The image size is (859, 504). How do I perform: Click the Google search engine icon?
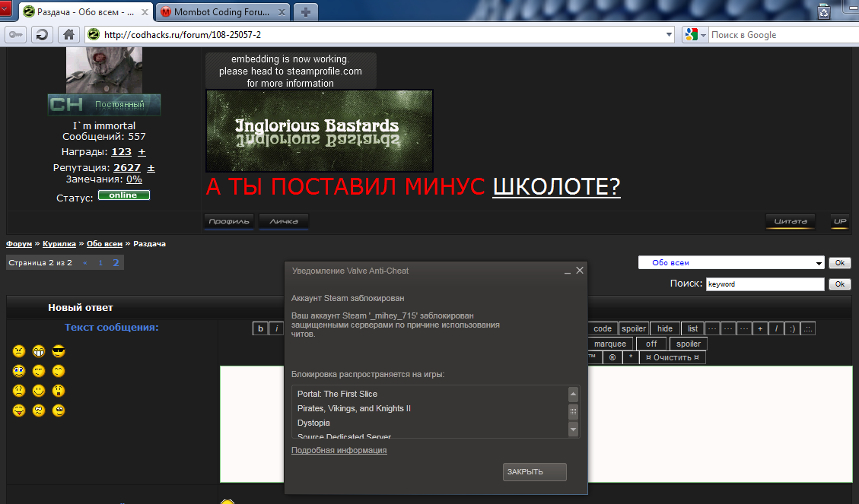tap(692, 34)
